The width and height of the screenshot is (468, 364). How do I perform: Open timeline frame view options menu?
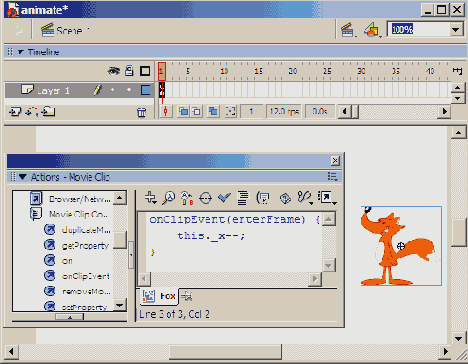point(457,71)
